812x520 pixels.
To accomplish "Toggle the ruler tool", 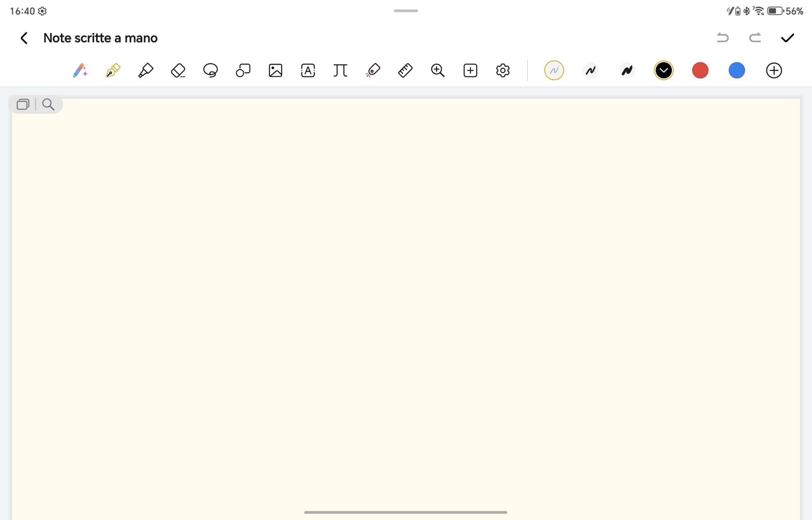I will pos(405,70).
